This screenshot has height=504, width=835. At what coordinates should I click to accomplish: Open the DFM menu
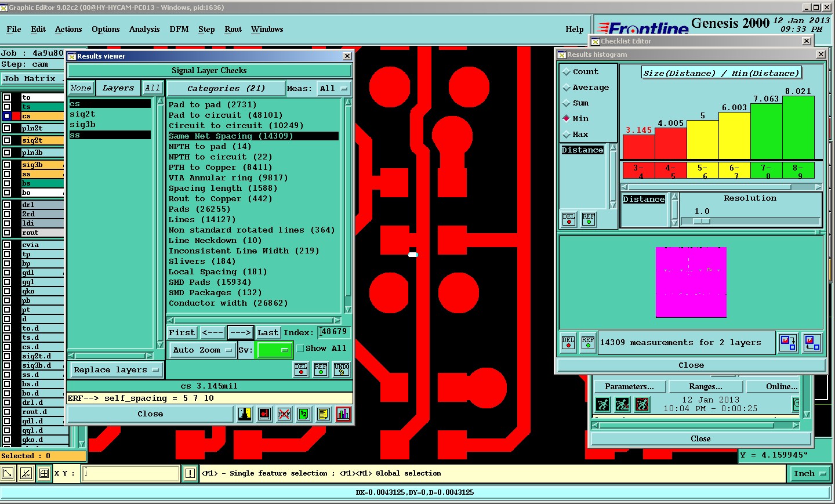179,29
